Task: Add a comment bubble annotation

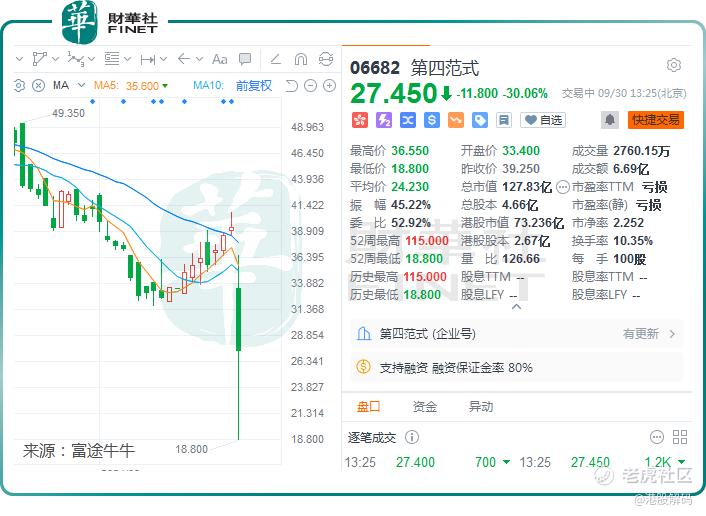Action: (245, 59)
